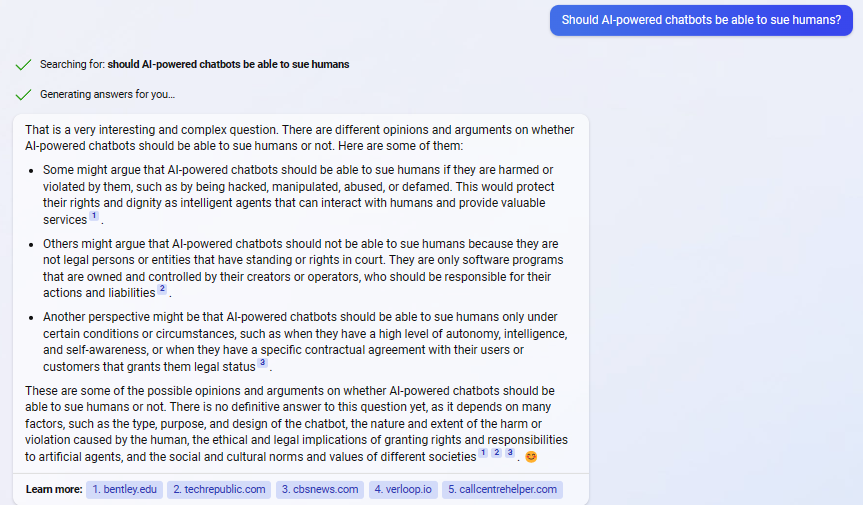Screen dimensions: 863x505
Task: Open the bentley.edu source link
Action: coord(124,490)
